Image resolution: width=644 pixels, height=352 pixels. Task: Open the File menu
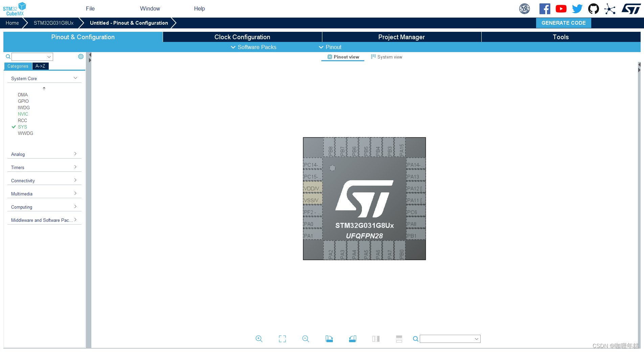(x=90, y=8)
